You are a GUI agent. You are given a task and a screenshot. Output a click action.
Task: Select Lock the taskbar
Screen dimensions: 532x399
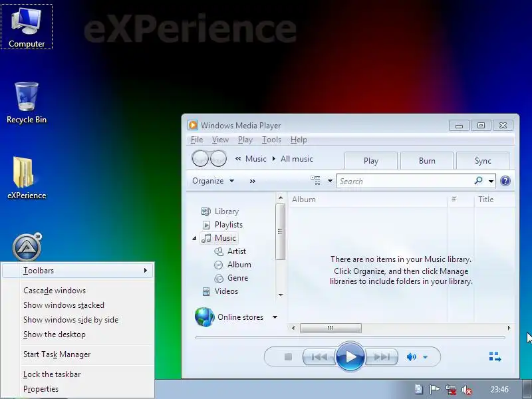tap(52, 374)
